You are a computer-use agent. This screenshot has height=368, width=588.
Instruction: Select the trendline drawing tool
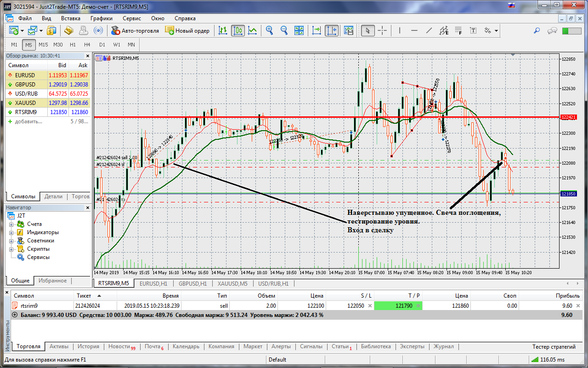(429, 31)
